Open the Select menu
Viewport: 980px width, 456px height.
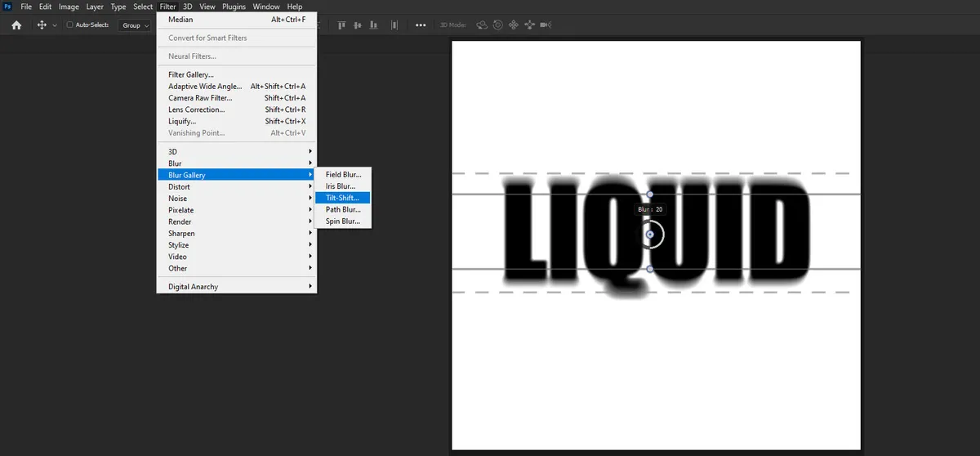click(143, 7)
